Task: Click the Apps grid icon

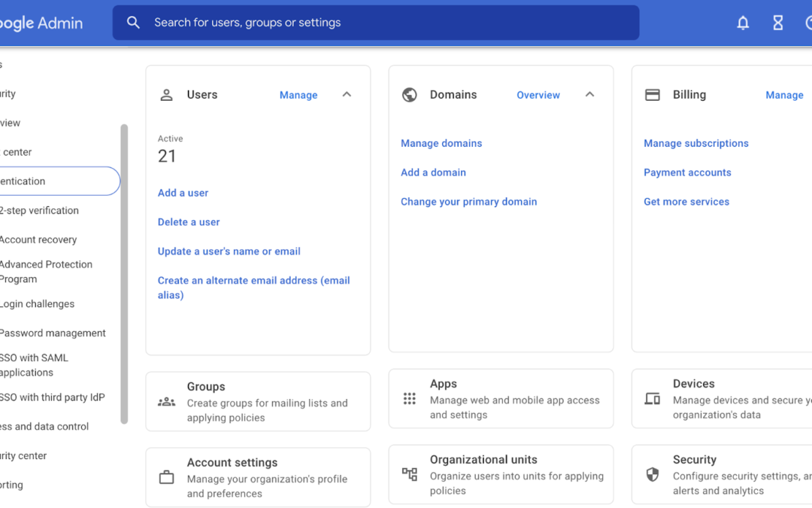Action: point(409,399)
